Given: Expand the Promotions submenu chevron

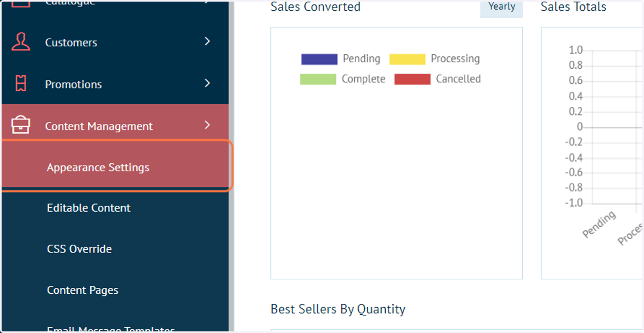Looking at the screenshot, I should pyautogui.click(x=207, y=83).
